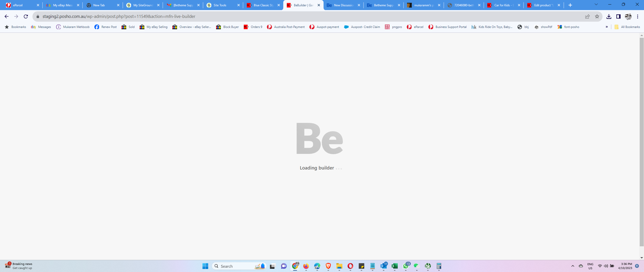Close the BeBuilder tab
644x272 pixels.
pos(319,5)
